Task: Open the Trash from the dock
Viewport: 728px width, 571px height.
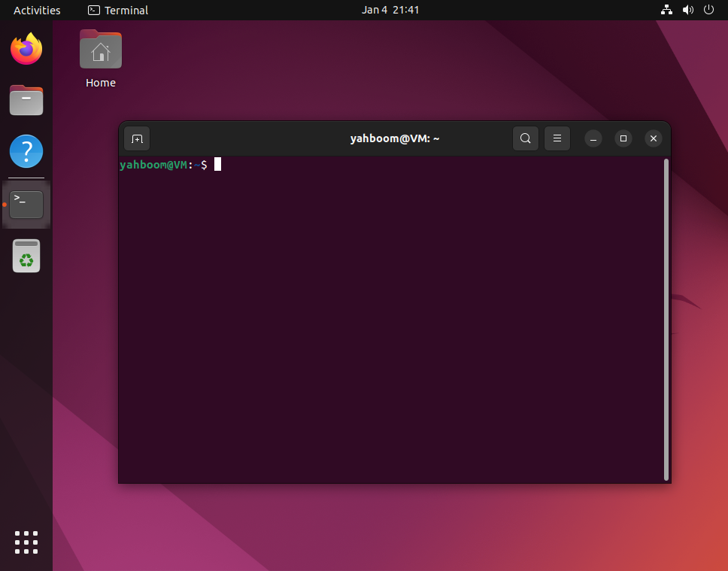Action: click(26, 256)
